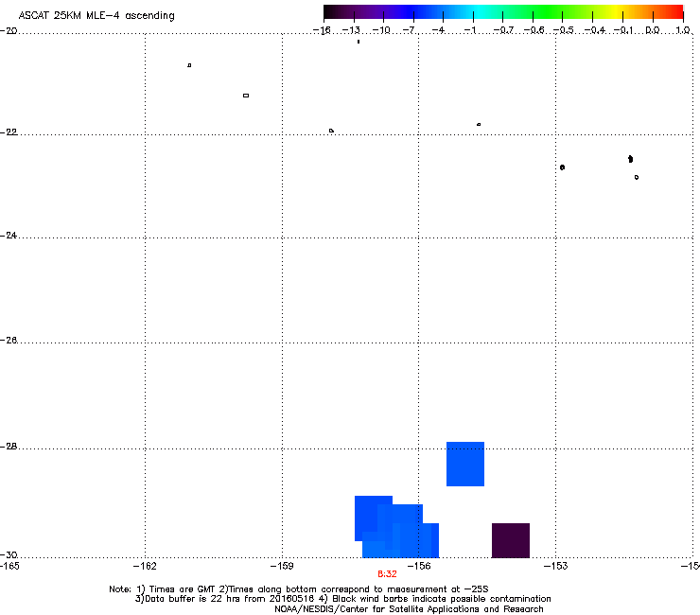Click the -4 color bar label
Viewport: 700px width, 615px height.
[438, 30]
